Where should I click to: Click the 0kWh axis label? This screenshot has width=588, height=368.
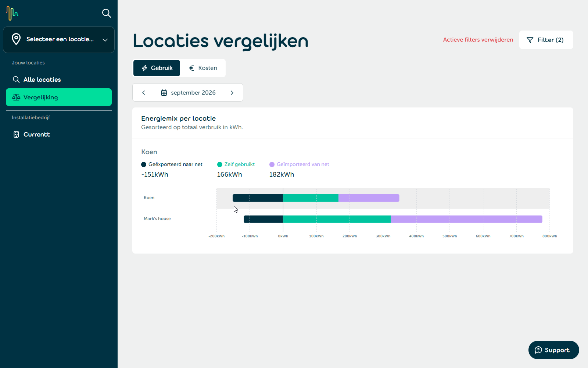click(283, 236)
